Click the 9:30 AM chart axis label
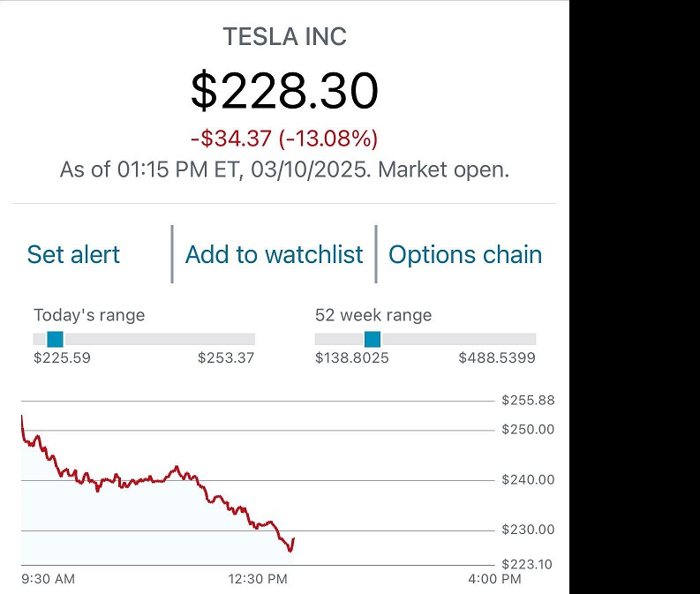Viewport: 700px width, 594px height. tap(48, 579)
